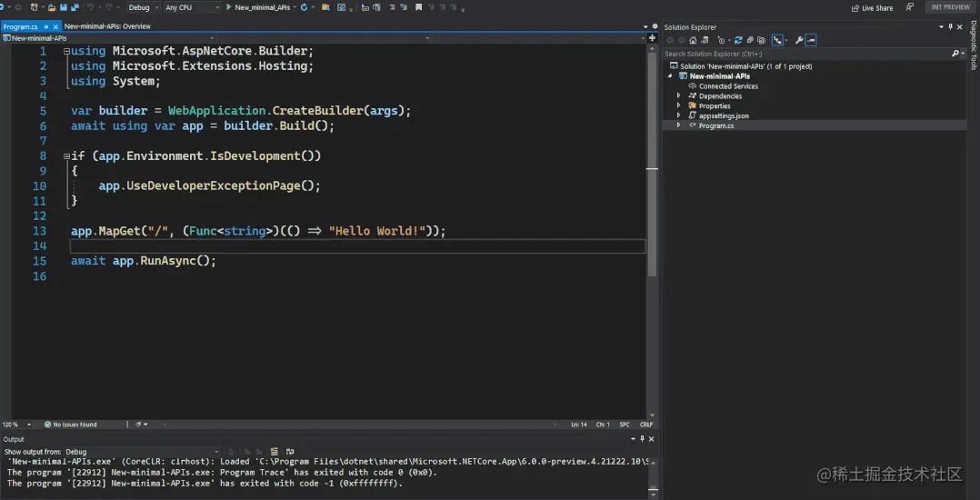Click the editor tab settings gear icon
This screenshot has width=980, height=500.
[655, 27]
